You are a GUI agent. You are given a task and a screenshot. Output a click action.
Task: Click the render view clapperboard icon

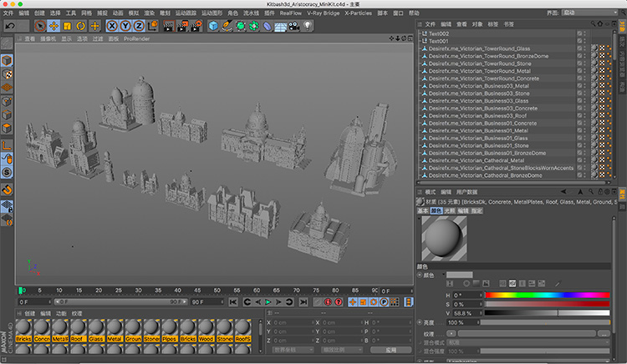(x=167, y=26)
